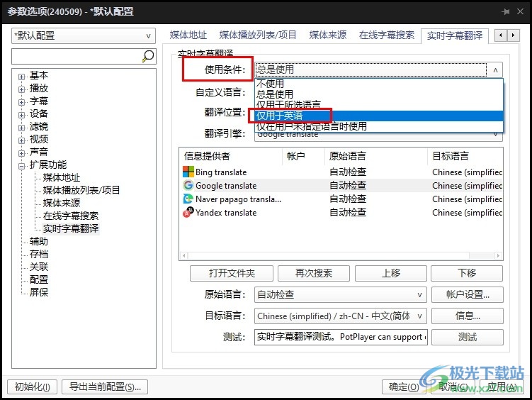Click Yandex translate's 自动检查 cell
Viewport: 532px width, 400px height.
click(x=348, y=212)
